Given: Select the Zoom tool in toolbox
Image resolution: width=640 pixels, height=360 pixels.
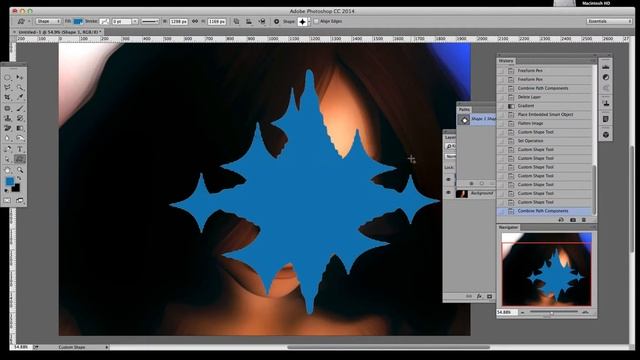Looking at the screenshot, I should click(x=20, y=170).
